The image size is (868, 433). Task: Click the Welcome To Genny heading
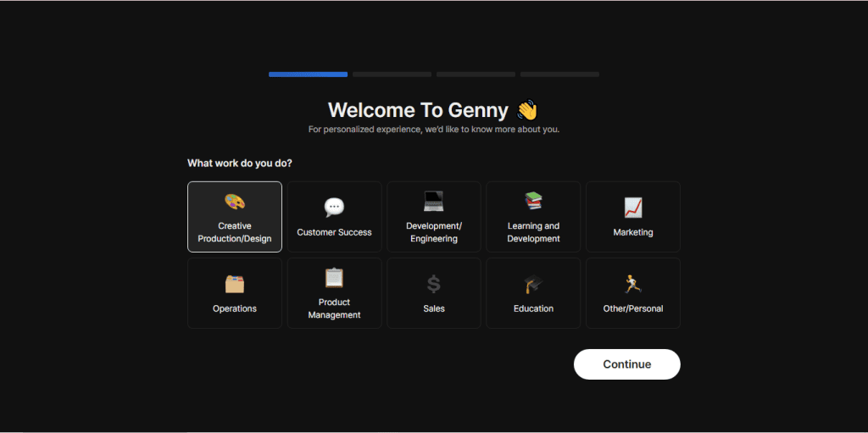click(x=418, y=110)
